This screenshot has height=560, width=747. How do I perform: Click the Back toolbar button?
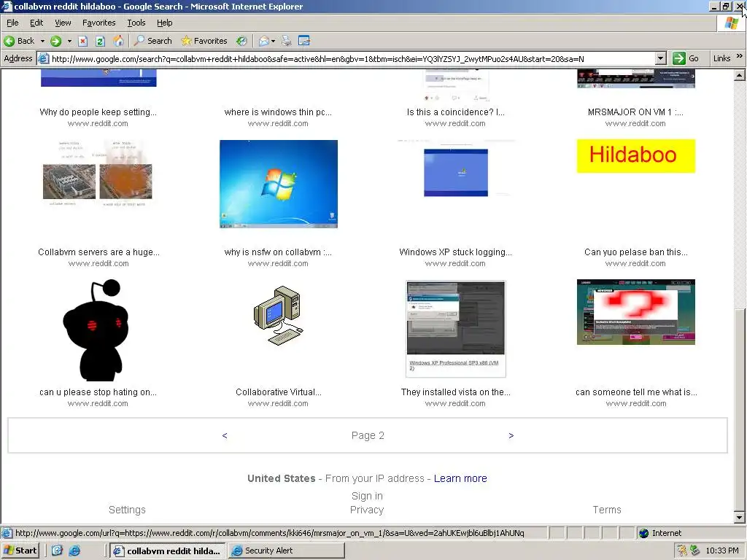tap(19, 41)
